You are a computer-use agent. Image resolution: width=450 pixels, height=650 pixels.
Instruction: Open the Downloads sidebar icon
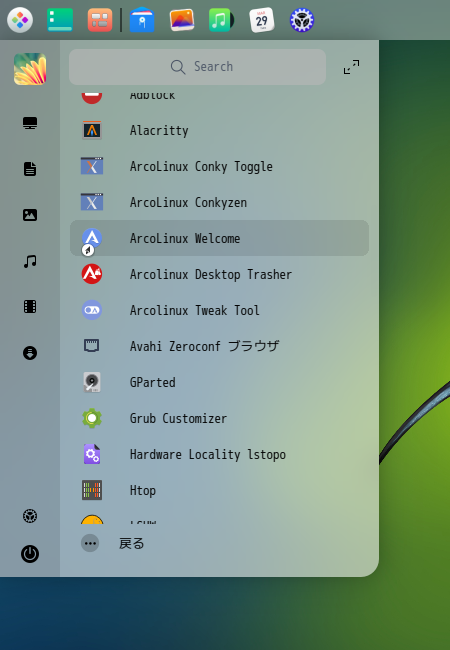point(30,353)
